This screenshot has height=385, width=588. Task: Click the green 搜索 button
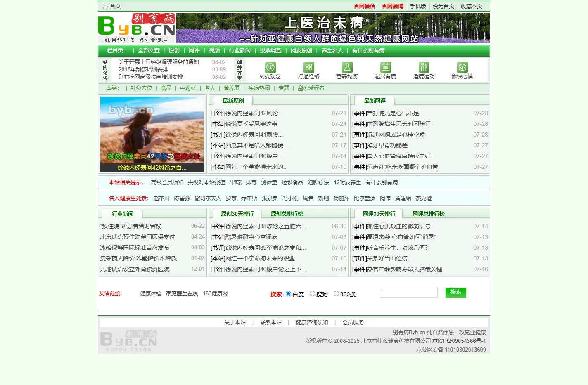(456, 292)
